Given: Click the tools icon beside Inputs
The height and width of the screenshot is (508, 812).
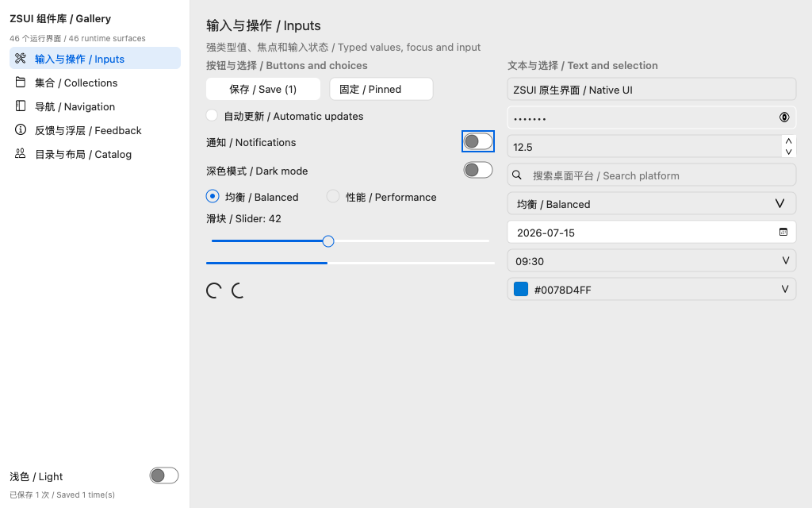Looking at the screenshot, I should tap(20, 58).
